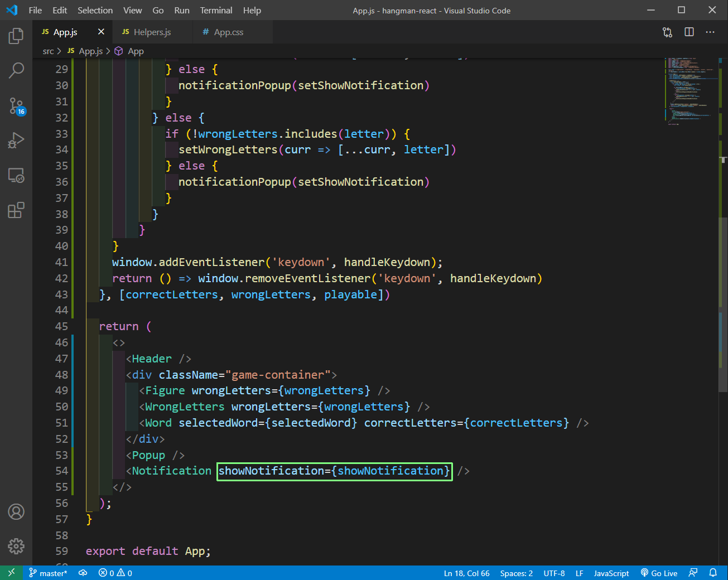Click line number 45 in gutter
Image resolution: width=728 pixels, height=580 pixels.
pyautogui.click(x=61, y=326)
